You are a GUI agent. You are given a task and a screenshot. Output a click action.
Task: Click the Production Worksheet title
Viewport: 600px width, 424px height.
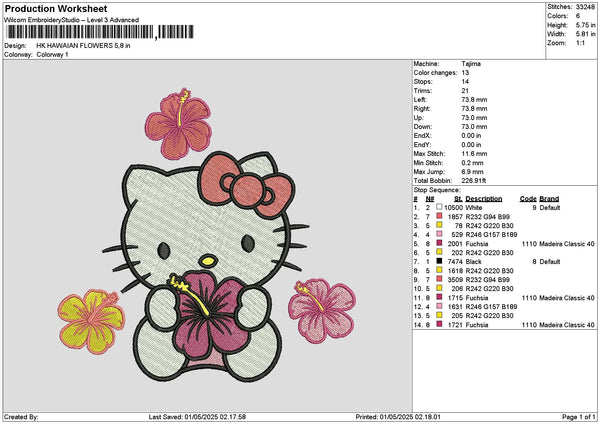56,8
